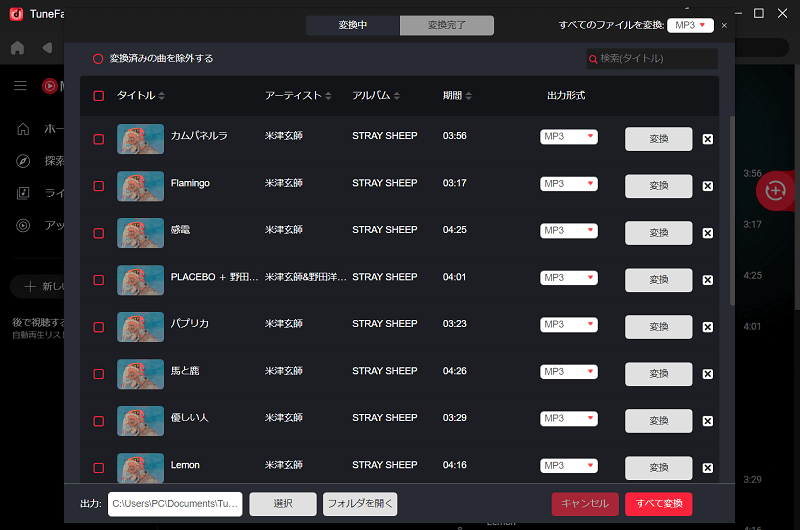Sort by artist (アーティスト) arrows
The height and width of the screenshot is (530, 800).
coord(328,96)
